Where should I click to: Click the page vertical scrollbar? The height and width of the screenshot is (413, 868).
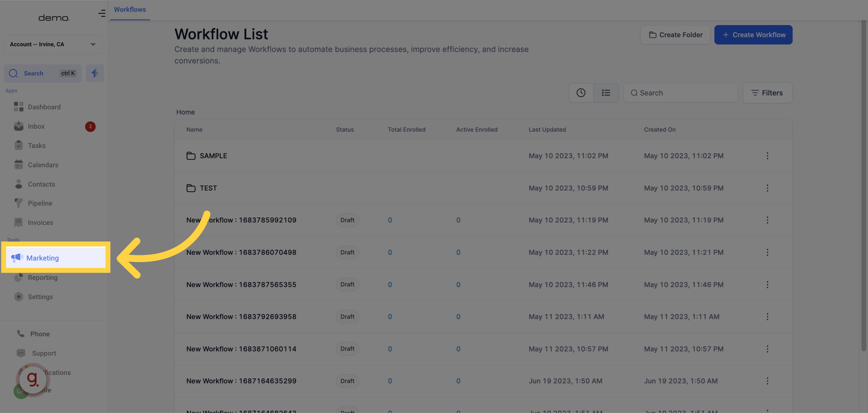pyautogui.click(x=864, y=185)
